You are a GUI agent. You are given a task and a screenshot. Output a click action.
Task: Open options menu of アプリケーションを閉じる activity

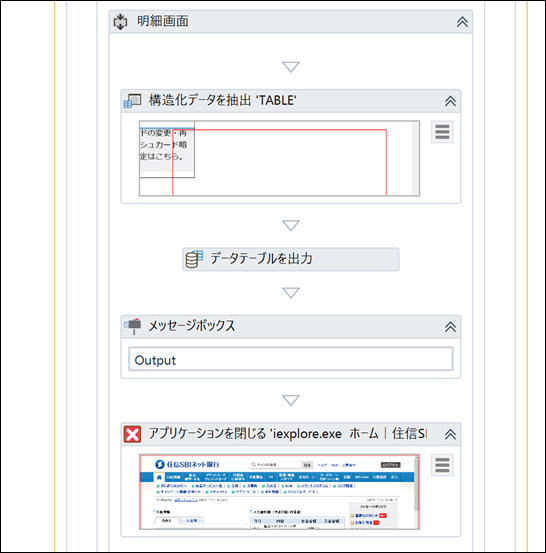click(x=442, y=465)
